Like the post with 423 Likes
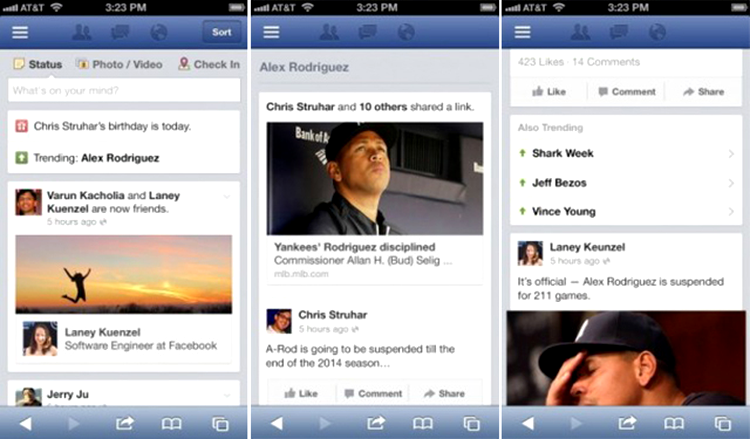Screen dimensions: 750x439 (x=549, y=91)
